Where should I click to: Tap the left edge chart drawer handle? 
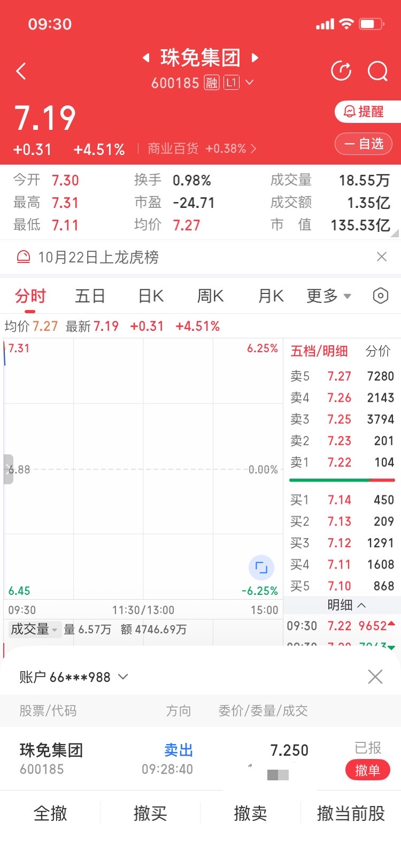pos(8,469)
